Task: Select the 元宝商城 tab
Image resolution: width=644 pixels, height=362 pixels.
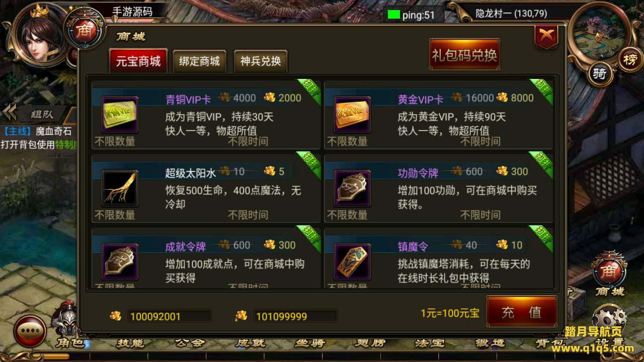Action: tap(138, 61)
